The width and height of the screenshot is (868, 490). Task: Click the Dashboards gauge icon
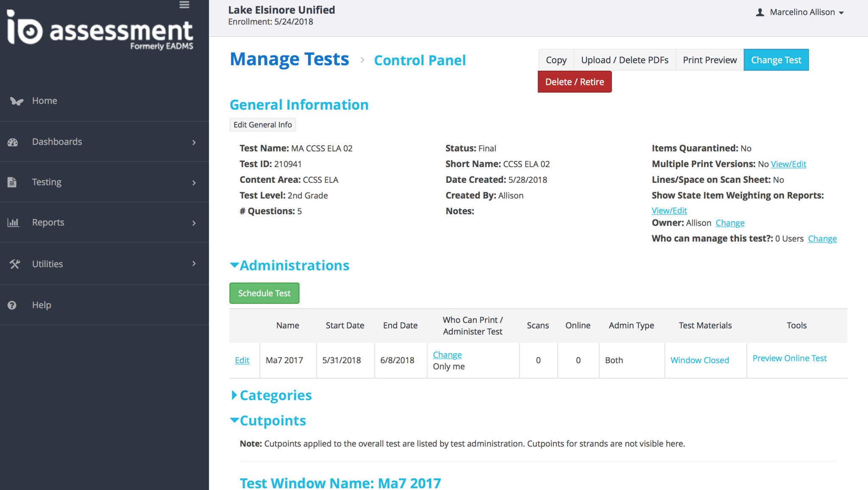tap(13, 142)
